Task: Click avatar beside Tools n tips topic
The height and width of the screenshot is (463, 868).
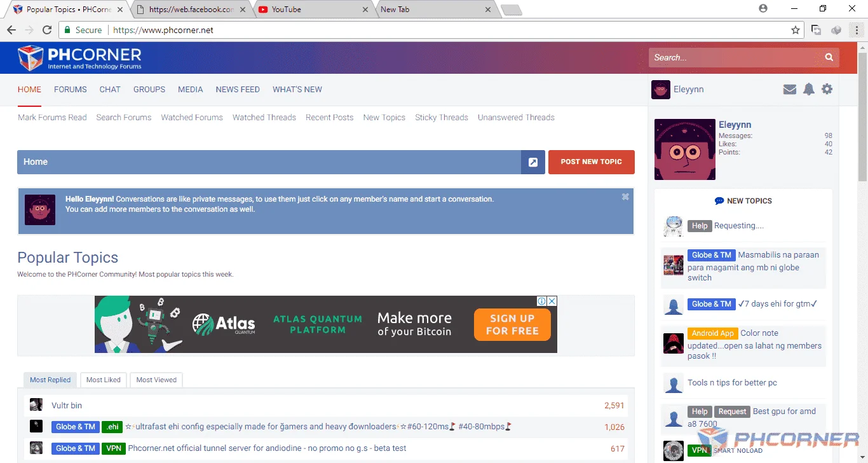Action: [673, 383]
